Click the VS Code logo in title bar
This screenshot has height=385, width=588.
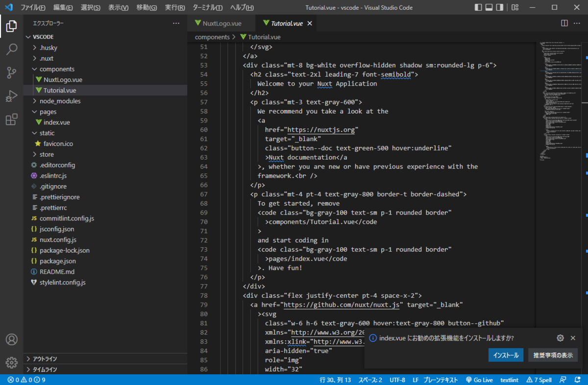pyautogui.click(x=8, y=7)
